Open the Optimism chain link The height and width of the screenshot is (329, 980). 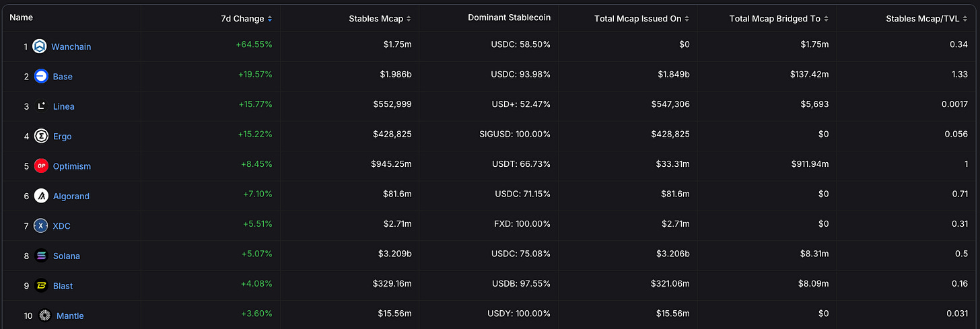pyautogui.click(x=72, y=166)
